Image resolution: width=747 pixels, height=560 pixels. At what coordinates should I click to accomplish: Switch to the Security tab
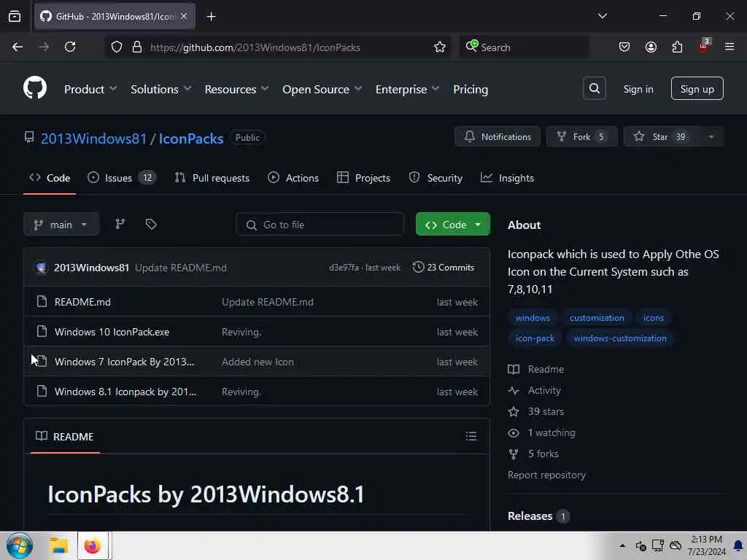point(436,178)
